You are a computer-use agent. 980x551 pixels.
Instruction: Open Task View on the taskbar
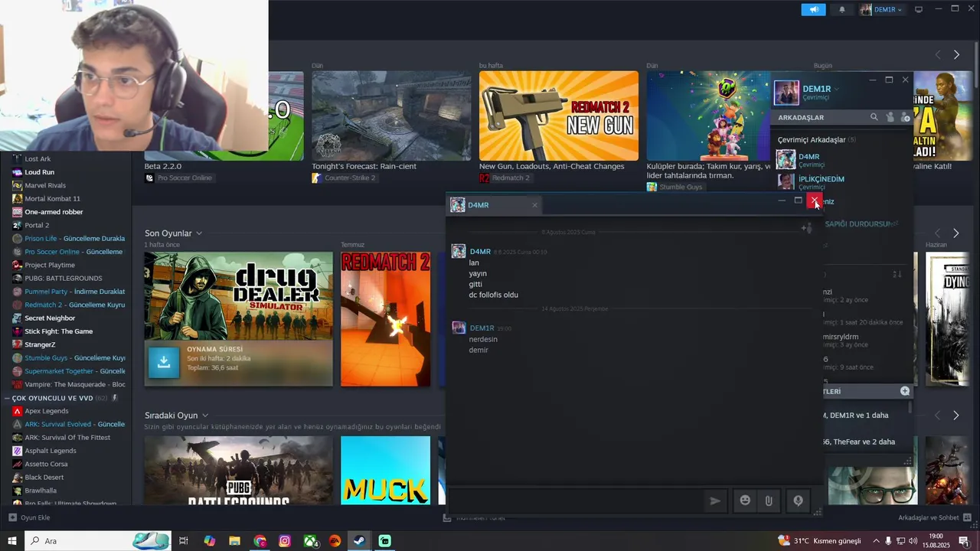pos(184,541)
